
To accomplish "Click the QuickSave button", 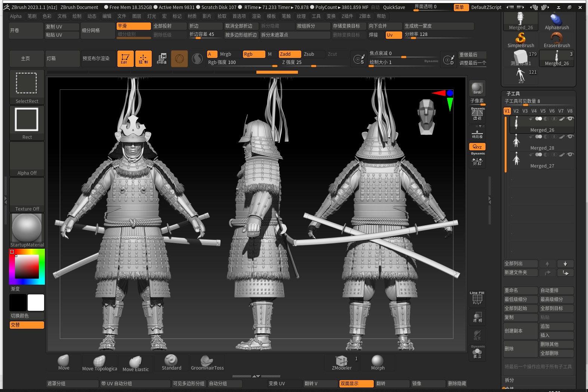I will point(394,7).
